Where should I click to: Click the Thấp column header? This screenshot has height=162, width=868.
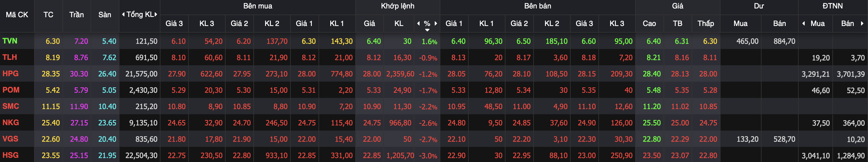pyautogui.click(x=705, y=23)
